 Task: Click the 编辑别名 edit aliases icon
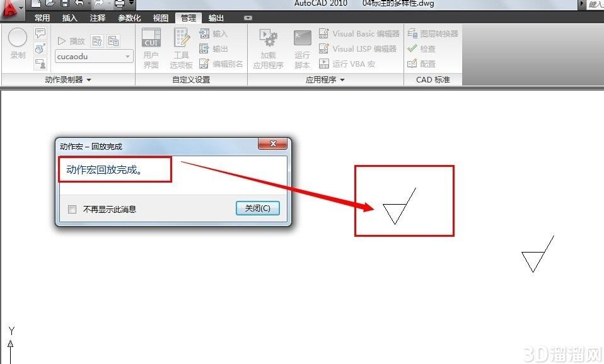click(x=204, y=64)
